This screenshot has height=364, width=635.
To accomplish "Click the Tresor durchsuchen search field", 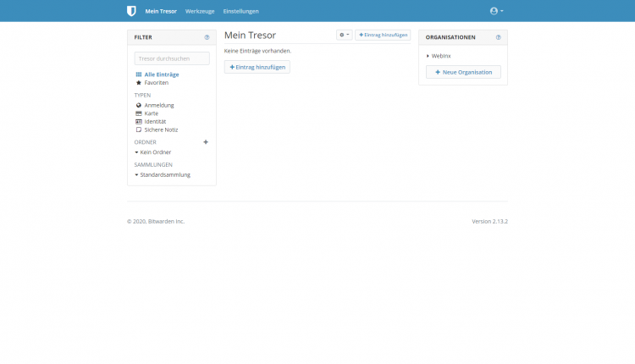I will [x=172, y=58].
